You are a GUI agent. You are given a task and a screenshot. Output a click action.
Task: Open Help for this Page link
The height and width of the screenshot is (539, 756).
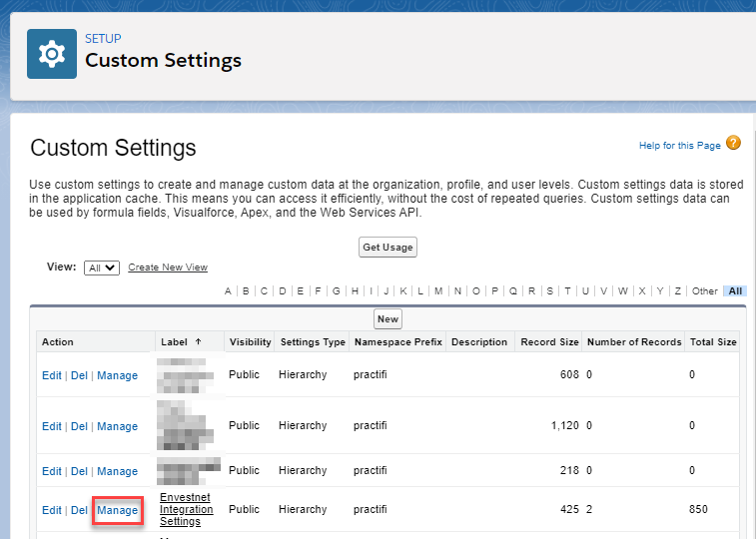pyautogui.click(x=680, y=146)
